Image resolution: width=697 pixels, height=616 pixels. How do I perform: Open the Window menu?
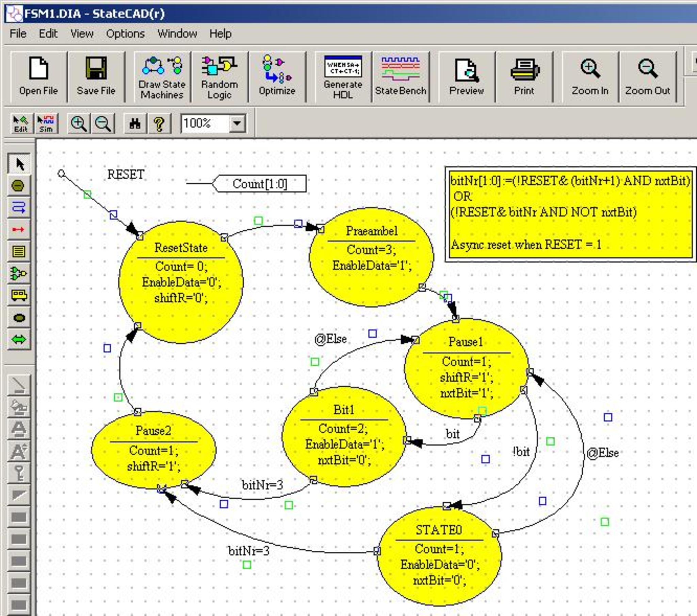pyautogui.click(x=177, y=34)
